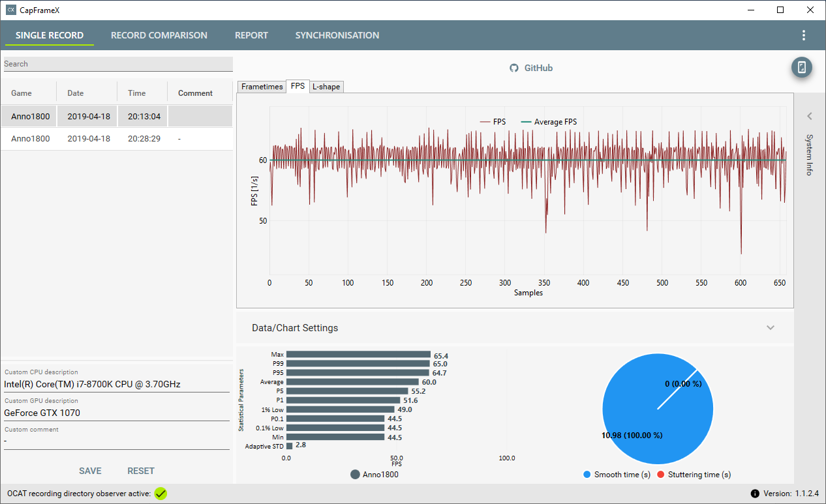Go to the Report tab
The image size is (826, 504).
[251, 35]
